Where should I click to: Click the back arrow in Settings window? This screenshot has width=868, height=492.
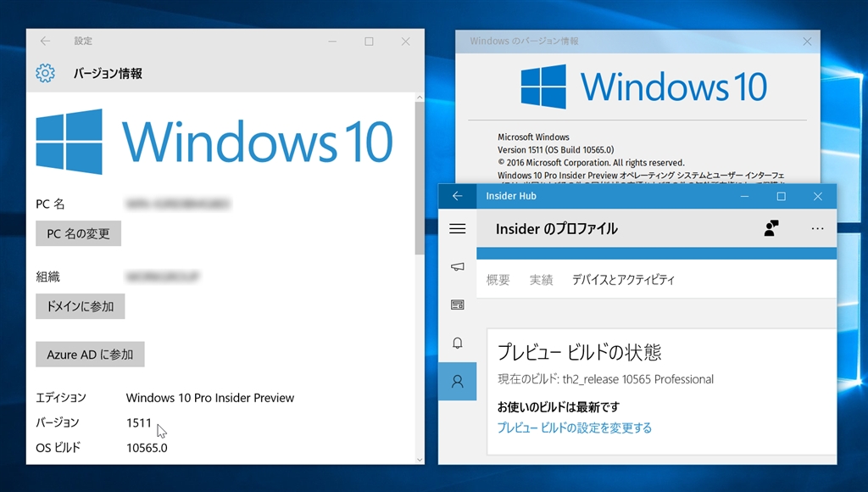coord(46,41)
